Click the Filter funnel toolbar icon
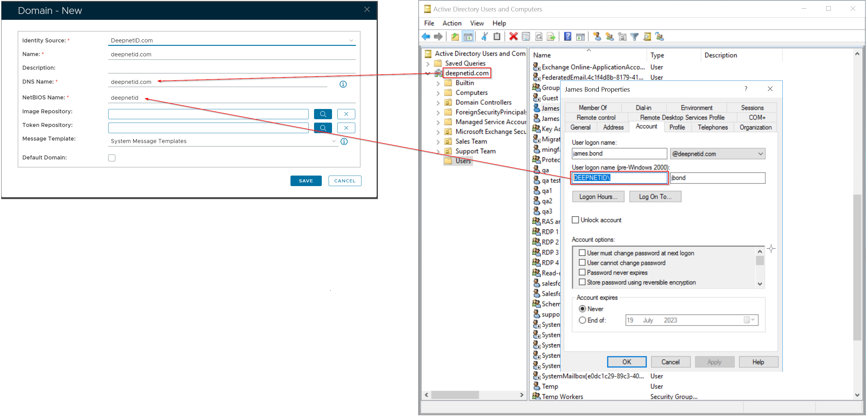 tap(634, 37)
